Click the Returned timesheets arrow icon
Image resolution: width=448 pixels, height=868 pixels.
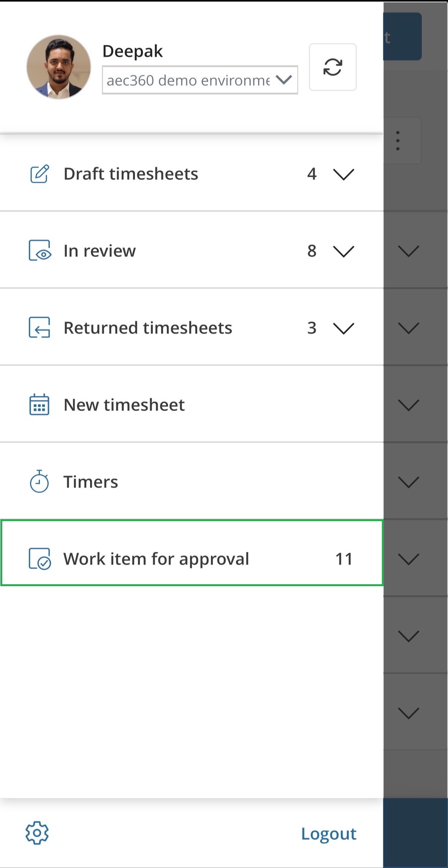point(40,327)
